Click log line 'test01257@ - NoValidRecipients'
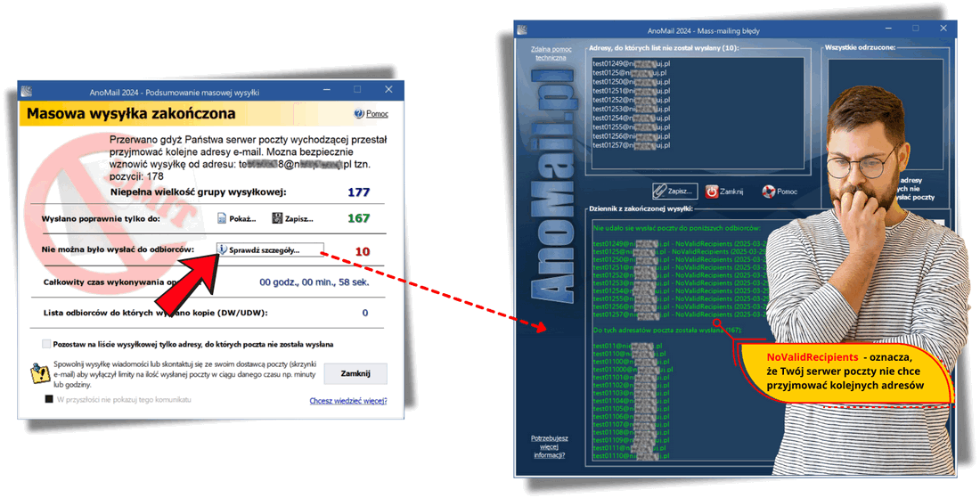This screenshot has width=980, height=498. point(680,314)
